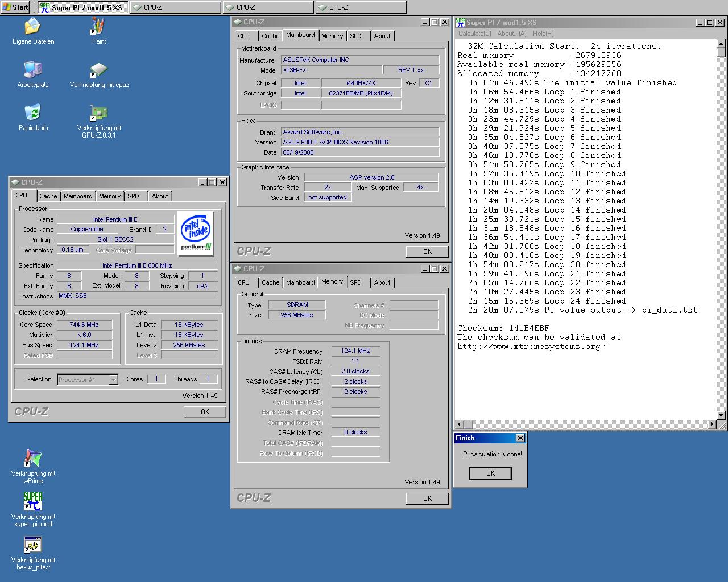
Task: Click the DRAM Frequency 124.1 MHz field
Action: (x=355, y=351)
